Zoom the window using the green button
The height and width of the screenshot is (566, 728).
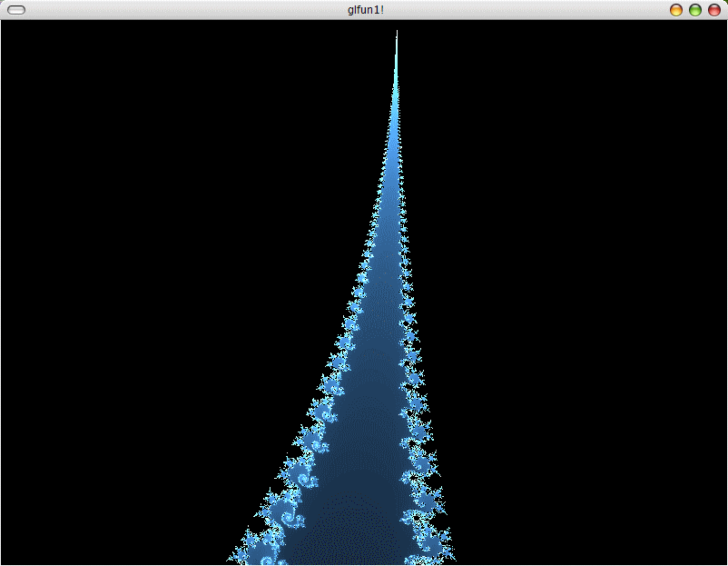click(x=695, y=10)
